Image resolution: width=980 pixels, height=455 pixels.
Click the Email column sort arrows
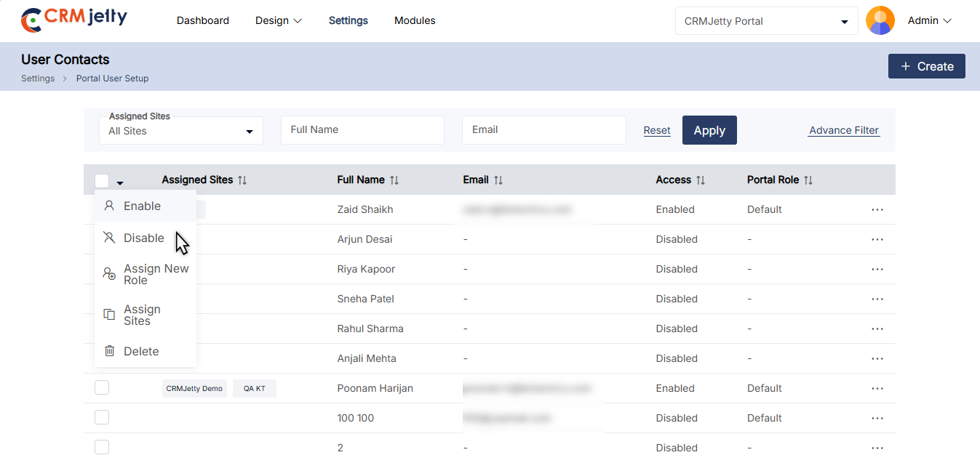click(x=498, y=180)
